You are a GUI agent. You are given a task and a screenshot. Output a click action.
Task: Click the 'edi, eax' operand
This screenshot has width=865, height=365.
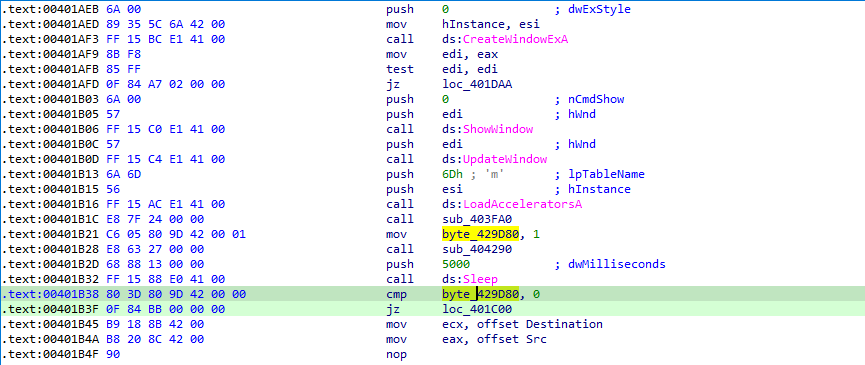(x=469, y=54)
